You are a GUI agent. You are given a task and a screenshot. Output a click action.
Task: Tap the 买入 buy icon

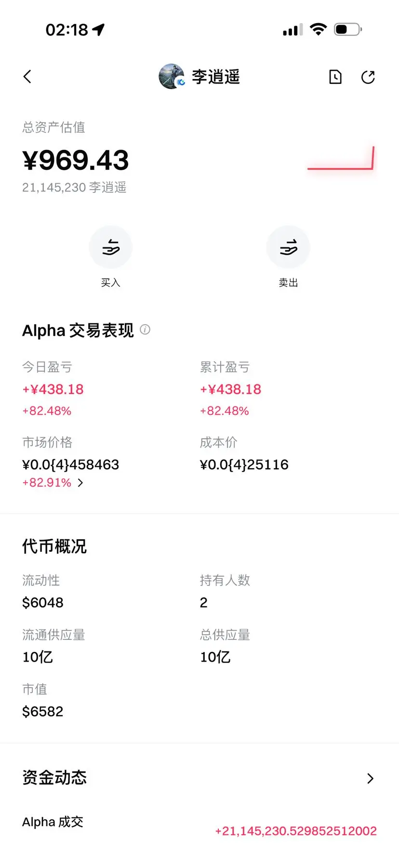tap(110, 247)
